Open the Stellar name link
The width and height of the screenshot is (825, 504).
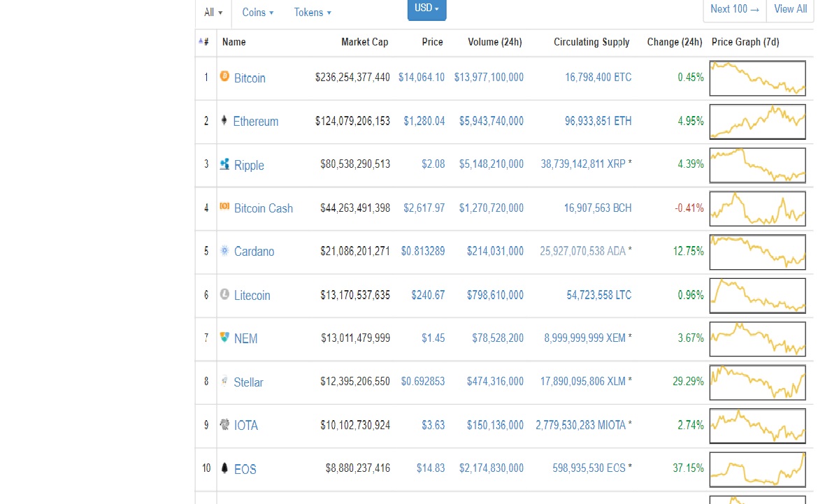[x=248, y=382]
